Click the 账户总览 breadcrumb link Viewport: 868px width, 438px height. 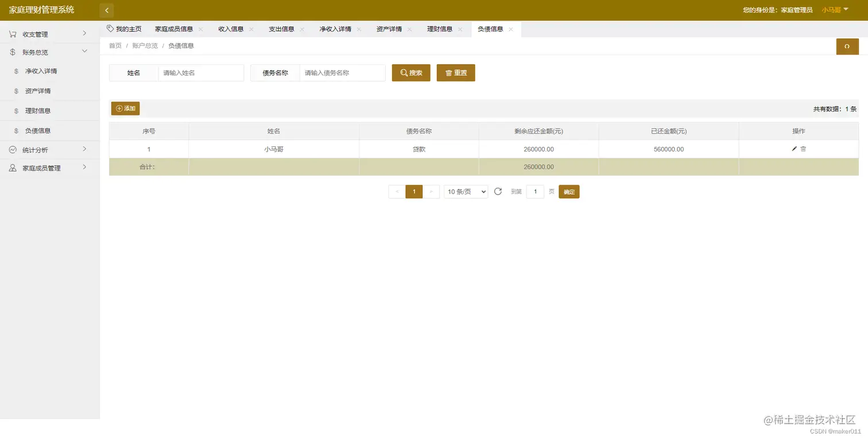pyautogui.click(x=145, y=46)
